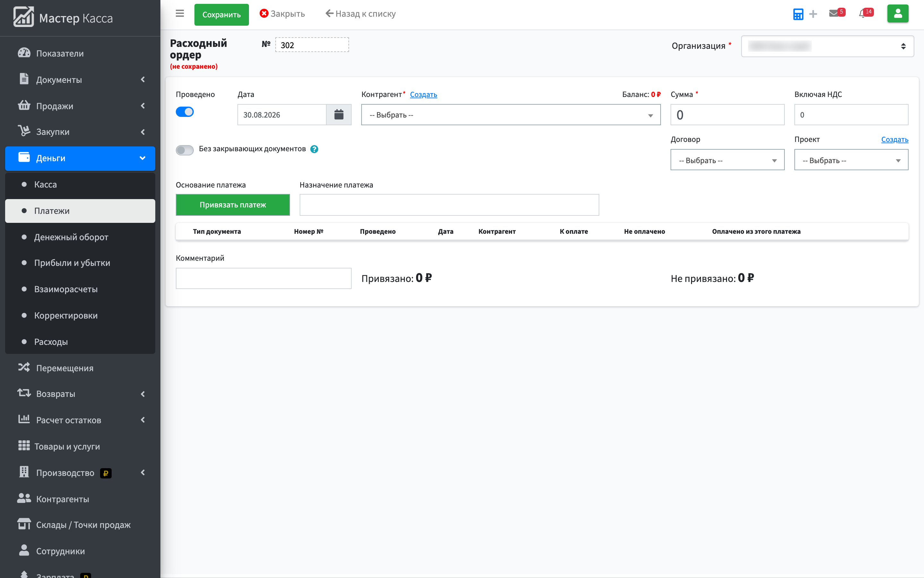
Task: Open the Контрагент dropdown
Action: (511, 115)
